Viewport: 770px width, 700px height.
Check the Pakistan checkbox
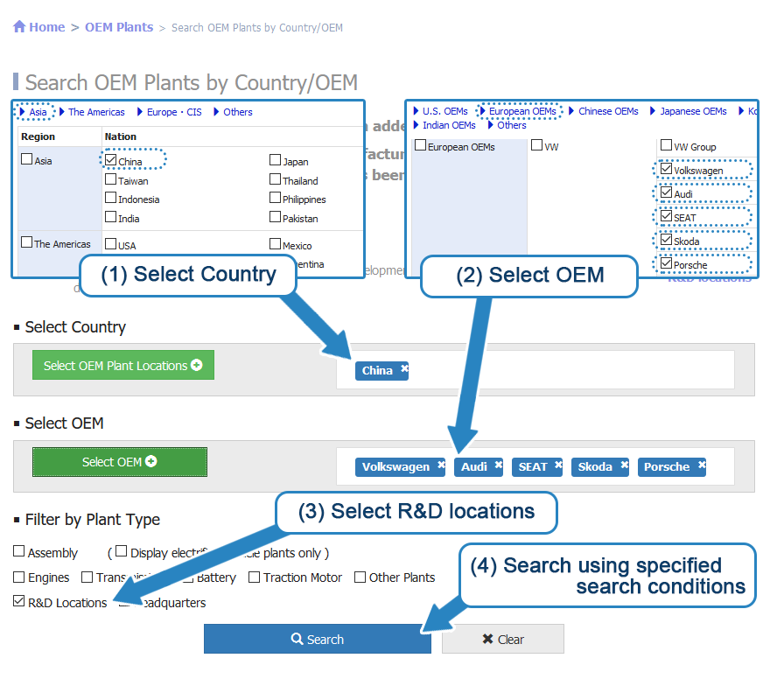point(275,217)
